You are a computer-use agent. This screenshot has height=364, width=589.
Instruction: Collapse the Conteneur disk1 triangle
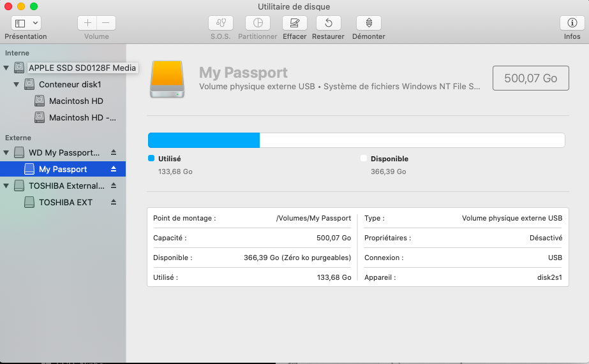coord(17,85)
